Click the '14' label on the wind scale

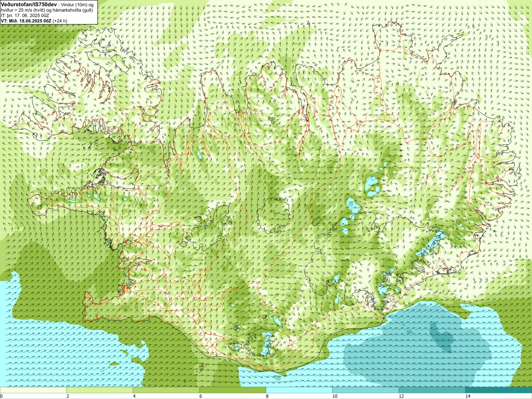468,396
